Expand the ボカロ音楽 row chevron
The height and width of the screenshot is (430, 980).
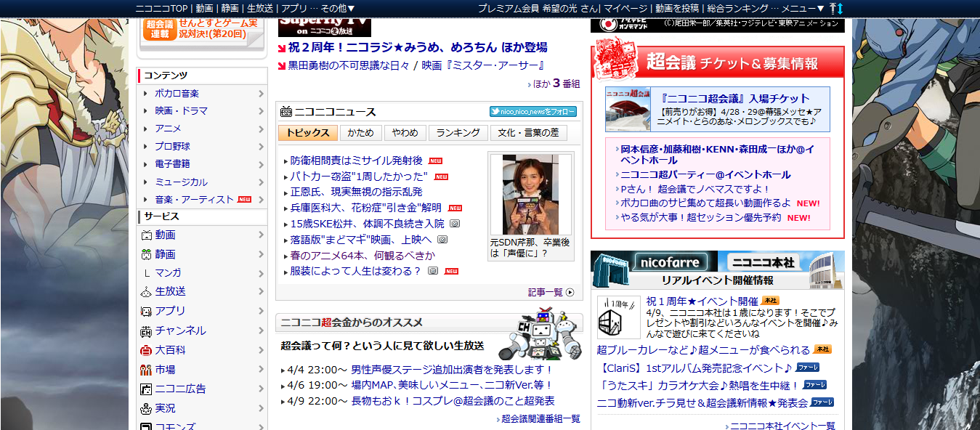(x=261, y=93)
